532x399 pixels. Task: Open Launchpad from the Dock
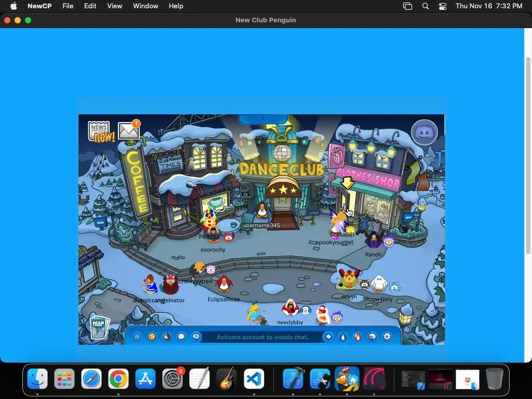pyautogui.click(x=64, y=379)
